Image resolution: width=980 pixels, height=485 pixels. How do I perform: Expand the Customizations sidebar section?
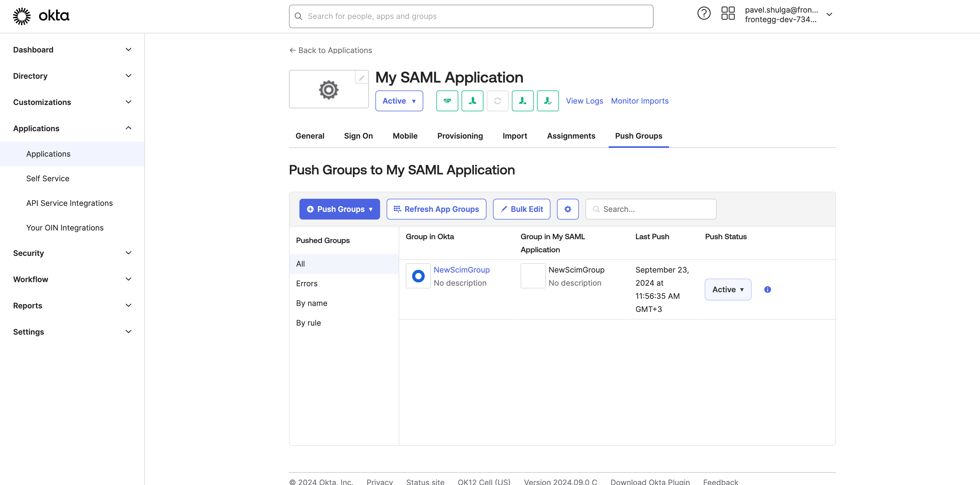[x=72, y=102]
